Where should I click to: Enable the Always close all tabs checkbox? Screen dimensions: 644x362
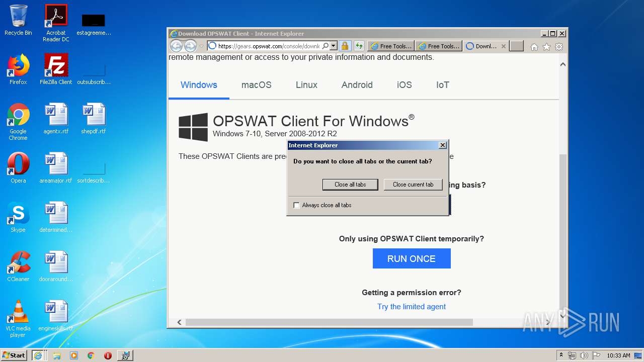296,205
